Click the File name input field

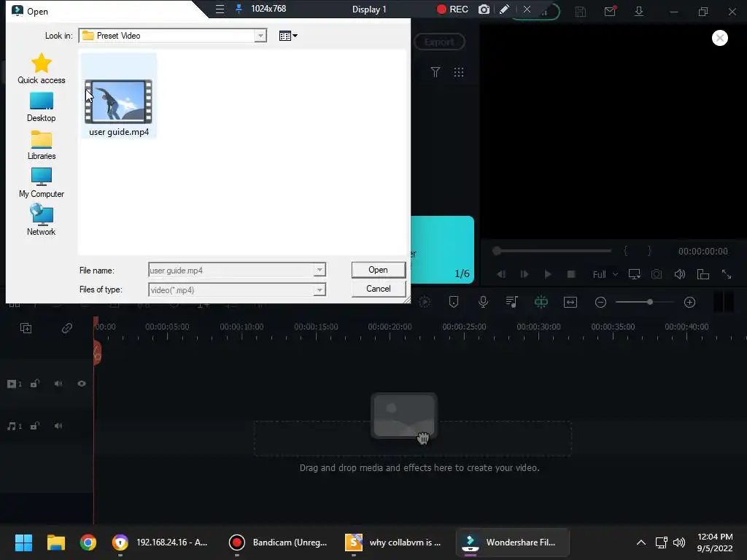tap(231, 270)
